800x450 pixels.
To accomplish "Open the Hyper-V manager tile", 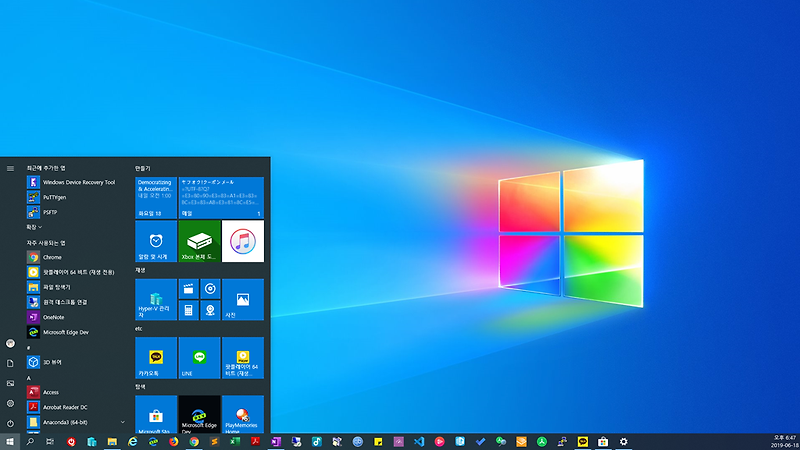I will click(156, 299).
